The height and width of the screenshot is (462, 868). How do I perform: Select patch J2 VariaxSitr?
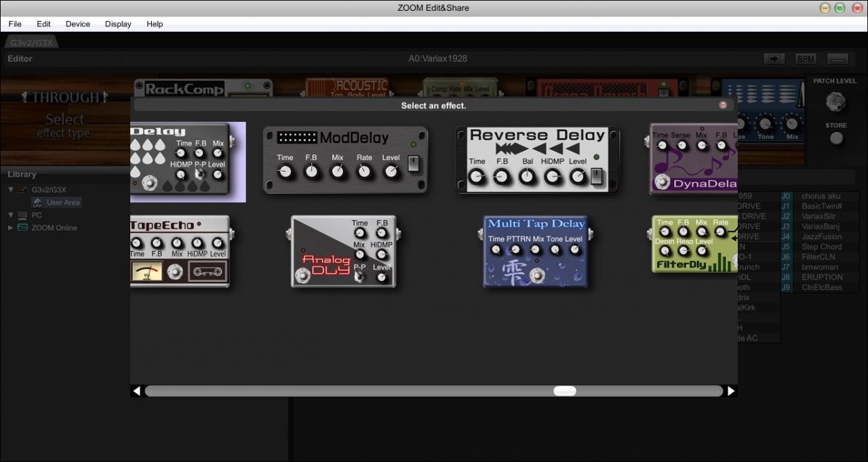tap(820, 216)
